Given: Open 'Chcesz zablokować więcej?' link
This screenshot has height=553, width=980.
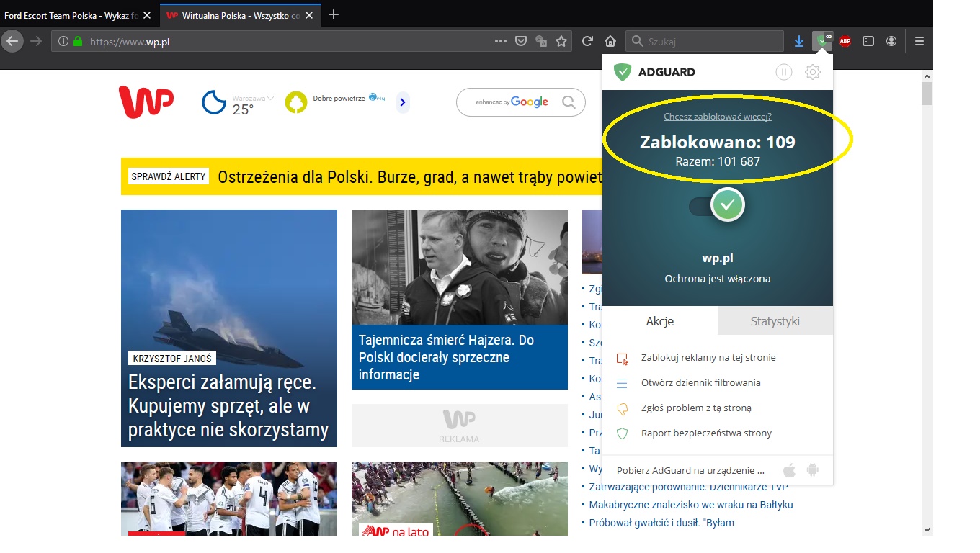Looking at the screenshot, I should tap(717, 117).
